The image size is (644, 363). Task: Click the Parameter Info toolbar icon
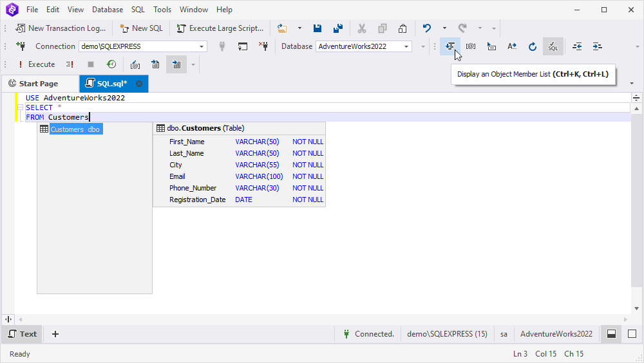[x=471, y=46]
